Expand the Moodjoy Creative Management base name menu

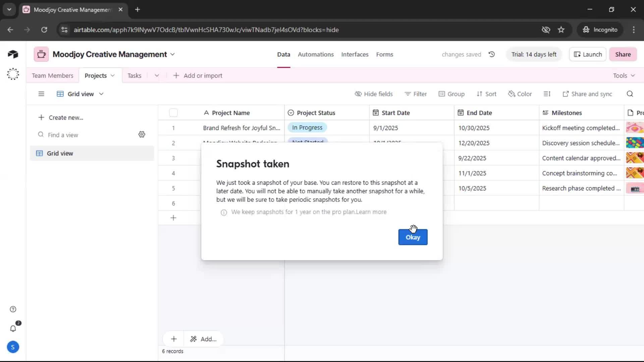172,54
